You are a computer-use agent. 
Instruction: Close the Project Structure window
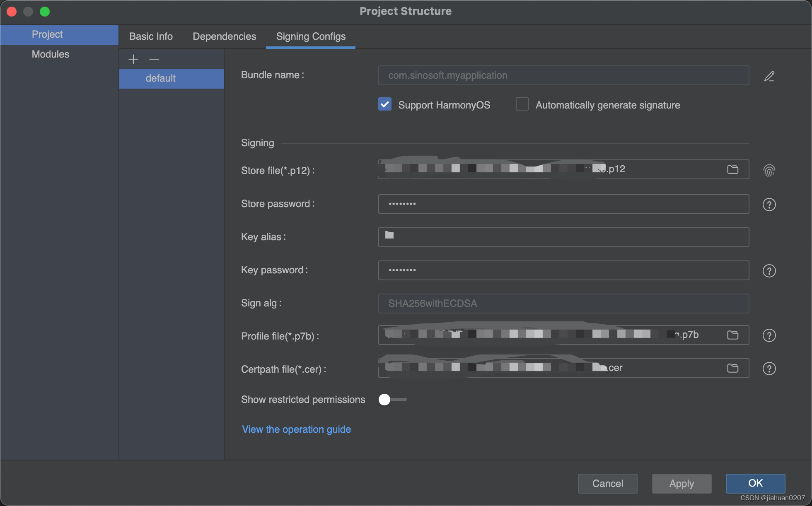pyautogui.click(x=12, y=12)
